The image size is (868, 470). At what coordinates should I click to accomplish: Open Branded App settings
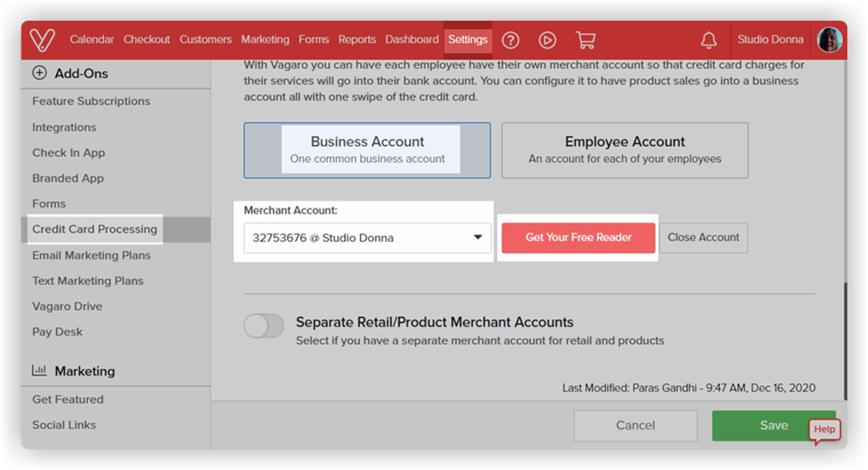(x=68, y=178)
